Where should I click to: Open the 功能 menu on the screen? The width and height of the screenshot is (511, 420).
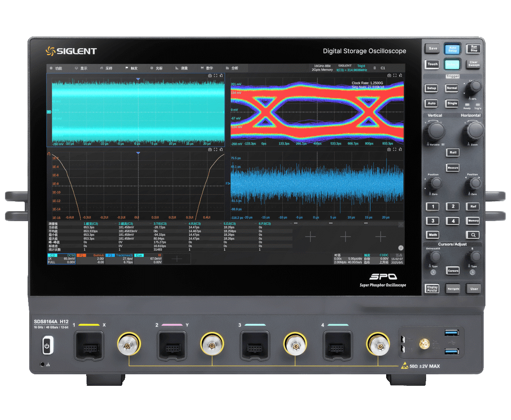click(x=56, y=68)
